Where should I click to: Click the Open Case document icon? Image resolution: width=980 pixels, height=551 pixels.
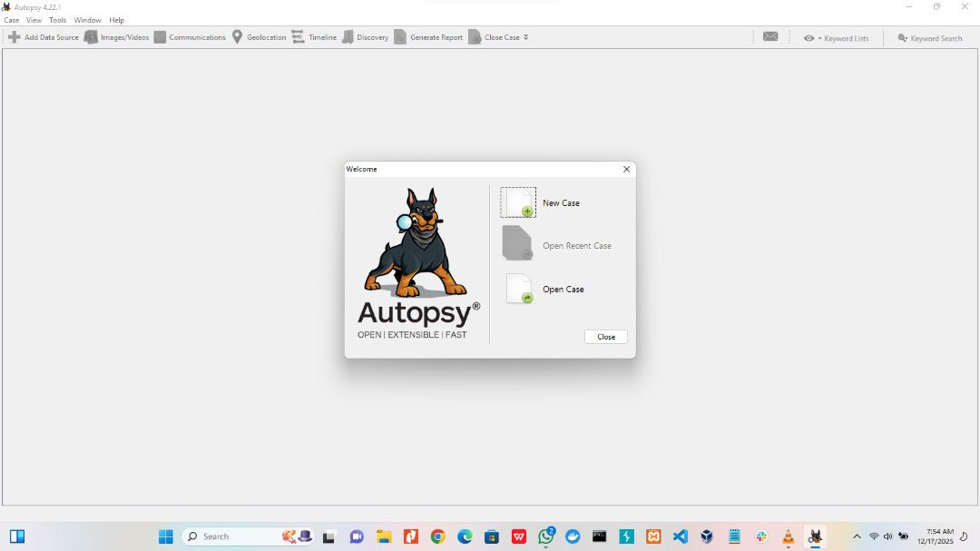519,289
